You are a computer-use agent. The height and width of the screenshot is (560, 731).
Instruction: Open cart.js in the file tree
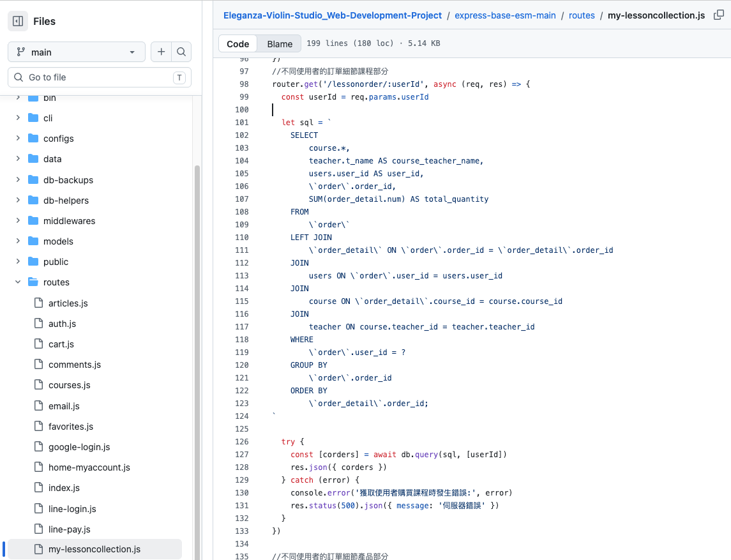tap(61, 344)
